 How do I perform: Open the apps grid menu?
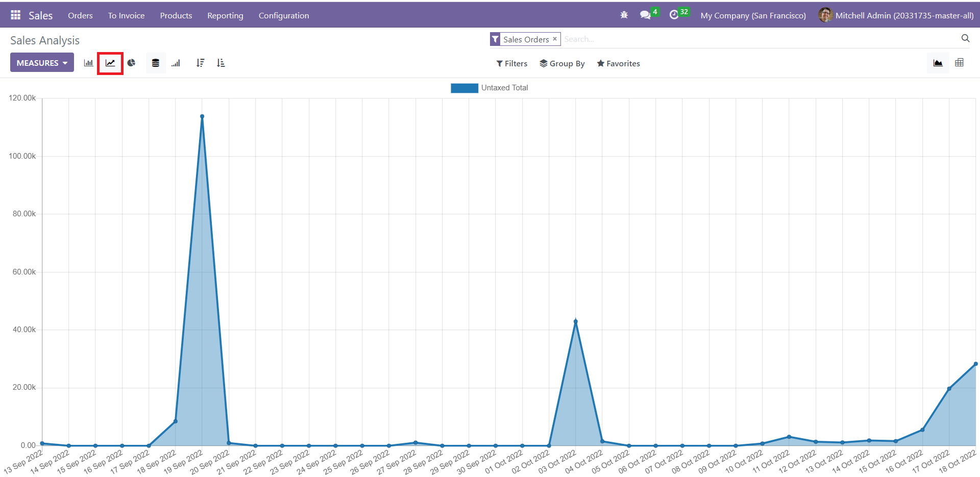click(x=15, y=15)
